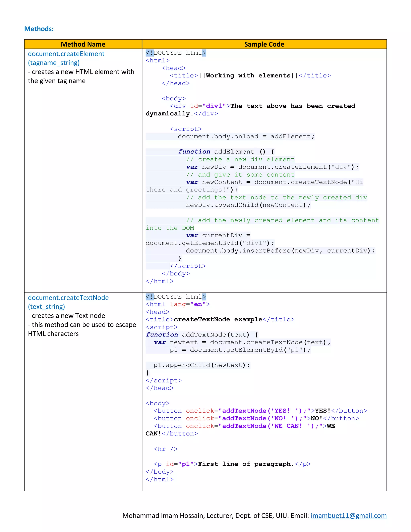Viewport: 411px width, 532px height.
Task: Click the YES! button code line
Action: (x=260, y=411)
